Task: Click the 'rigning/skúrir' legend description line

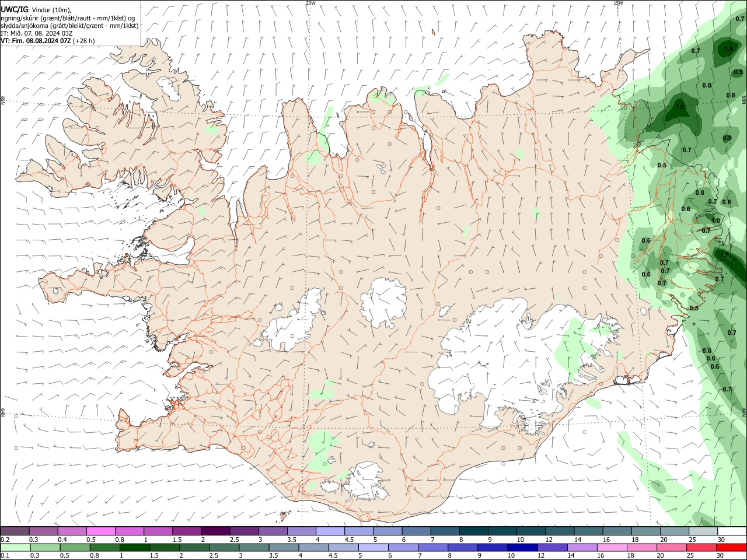Action: click(68, 17)
